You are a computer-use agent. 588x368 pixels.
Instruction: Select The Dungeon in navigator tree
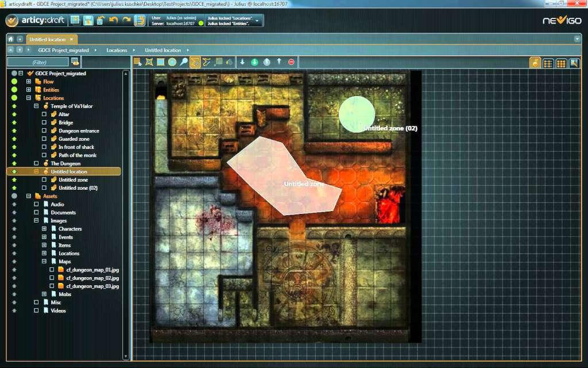coord(65,163)
